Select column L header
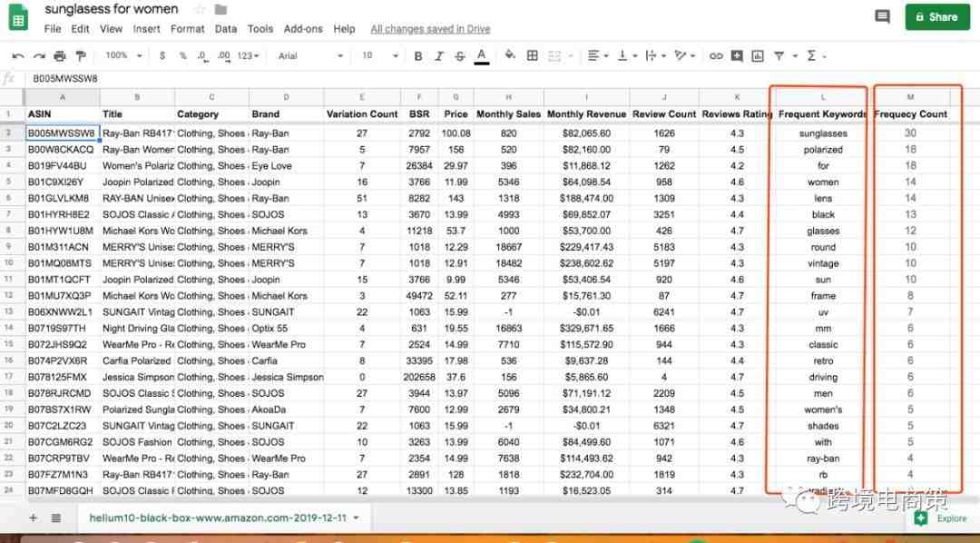This screenshot has width=980, height=543. click(x=822, y=97)
